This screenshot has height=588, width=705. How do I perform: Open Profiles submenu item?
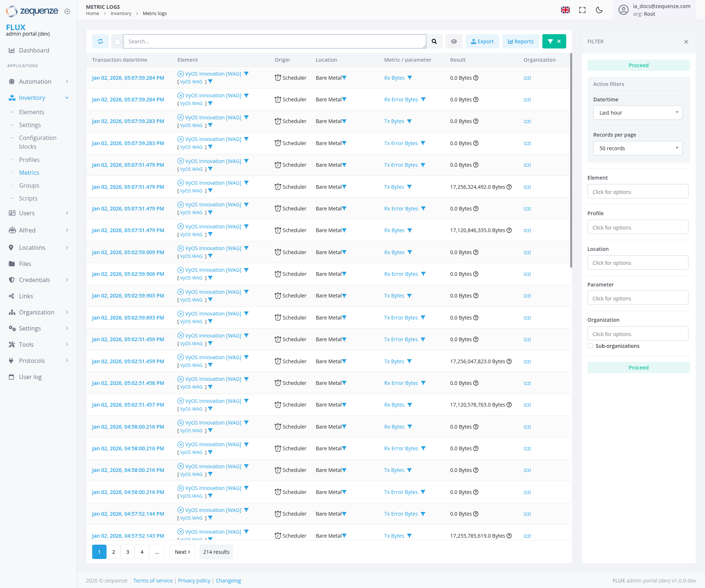[29, 160]
